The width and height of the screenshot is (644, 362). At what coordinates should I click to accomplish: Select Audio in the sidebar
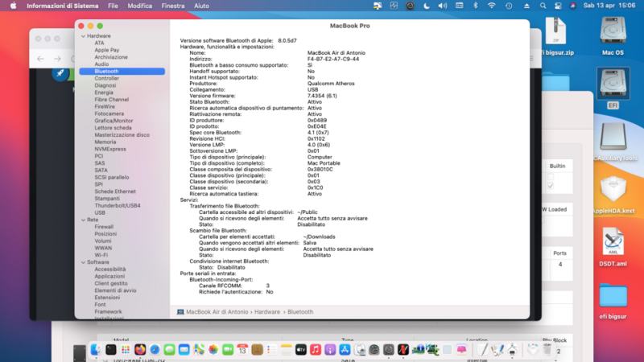101,64
